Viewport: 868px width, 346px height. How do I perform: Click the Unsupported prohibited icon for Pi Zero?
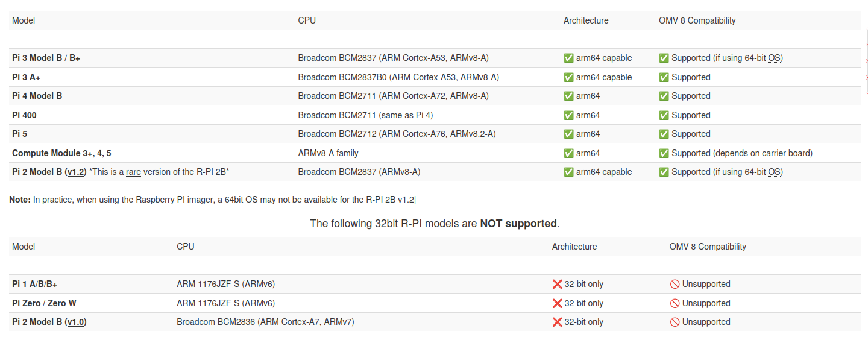click(x=675, y=303)
